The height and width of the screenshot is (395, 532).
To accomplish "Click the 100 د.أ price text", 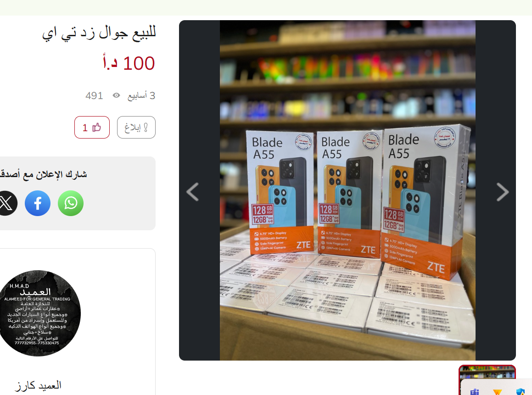I will (x=129, y=63).
